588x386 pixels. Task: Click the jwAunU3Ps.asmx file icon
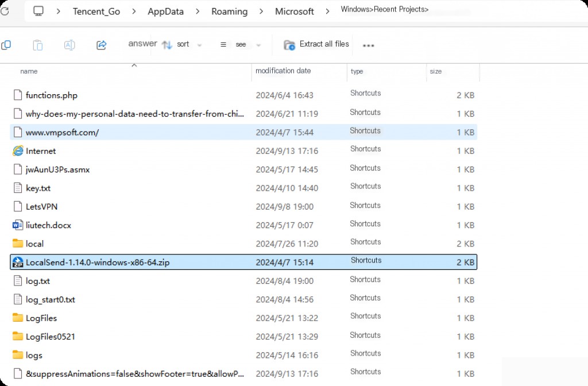(18, 169)
